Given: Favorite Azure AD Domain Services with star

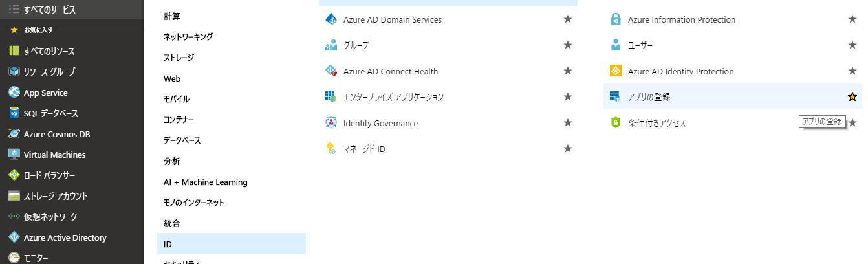Looking at the screenshot, I should (x=568, y=19).
